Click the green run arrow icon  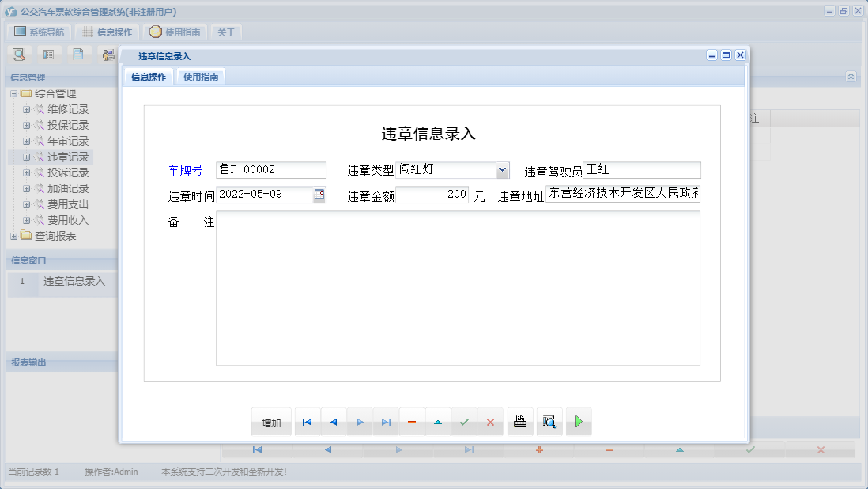578,422
